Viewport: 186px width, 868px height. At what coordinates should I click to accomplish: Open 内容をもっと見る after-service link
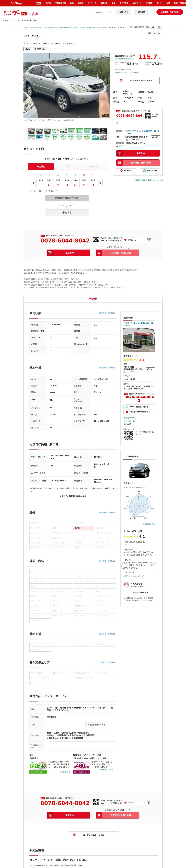tap(106, 769)
